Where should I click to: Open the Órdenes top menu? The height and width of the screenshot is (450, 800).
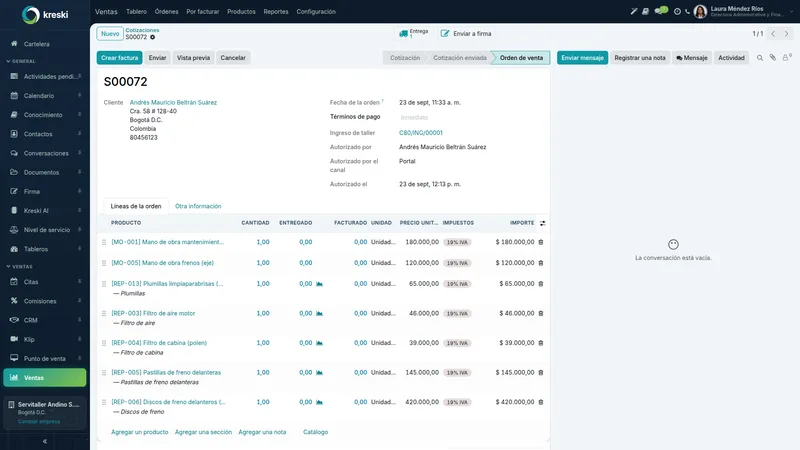pos(166,11)
